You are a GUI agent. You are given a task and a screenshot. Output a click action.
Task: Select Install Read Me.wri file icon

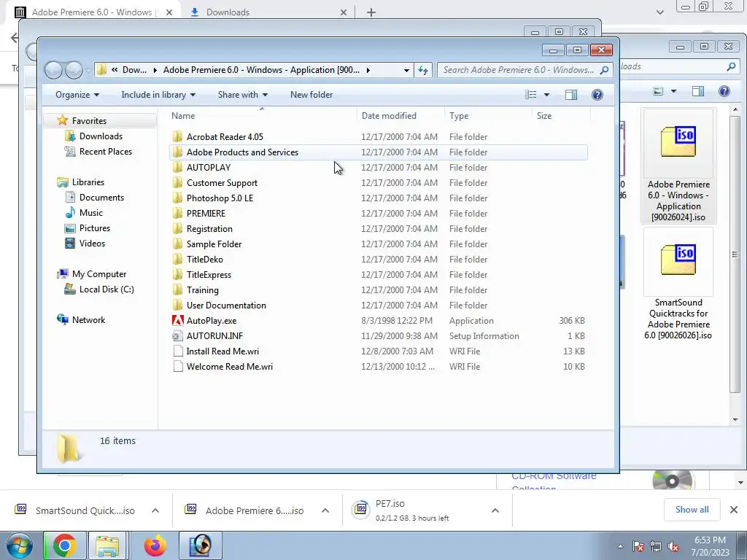point(178,351)
